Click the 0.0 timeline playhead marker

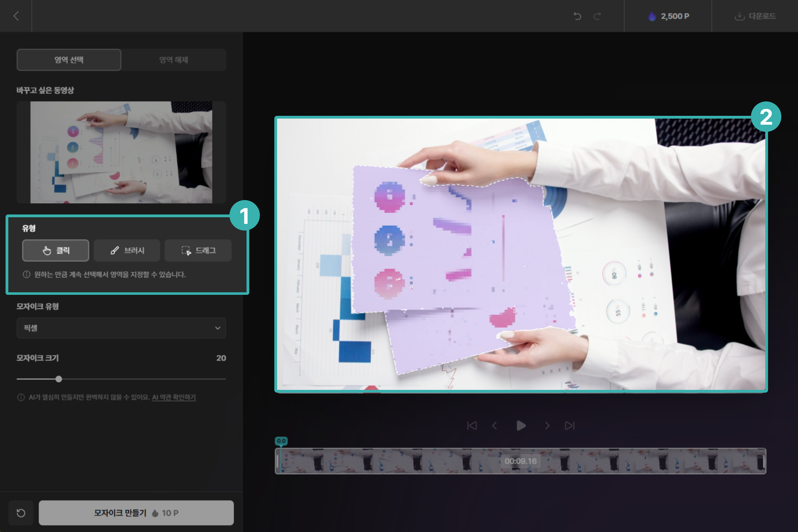tap(282, 441)
